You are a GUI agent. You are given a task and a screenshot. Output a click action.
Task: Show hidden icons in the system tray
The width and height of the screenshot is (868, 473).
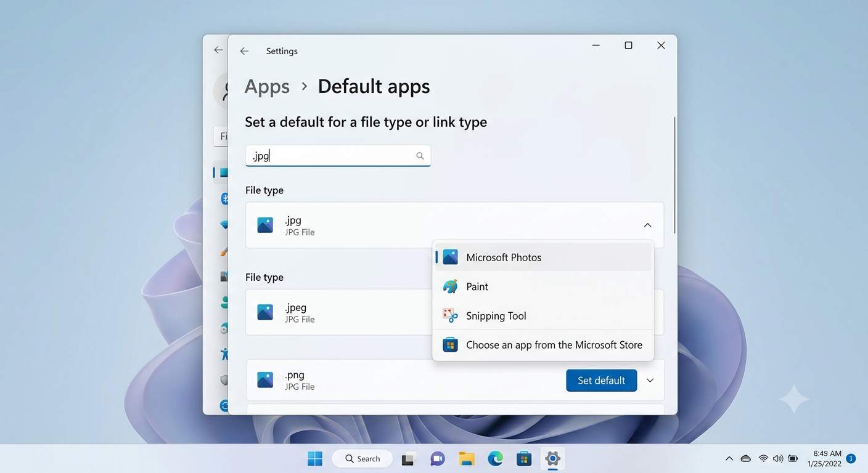[x=729, y=459]
